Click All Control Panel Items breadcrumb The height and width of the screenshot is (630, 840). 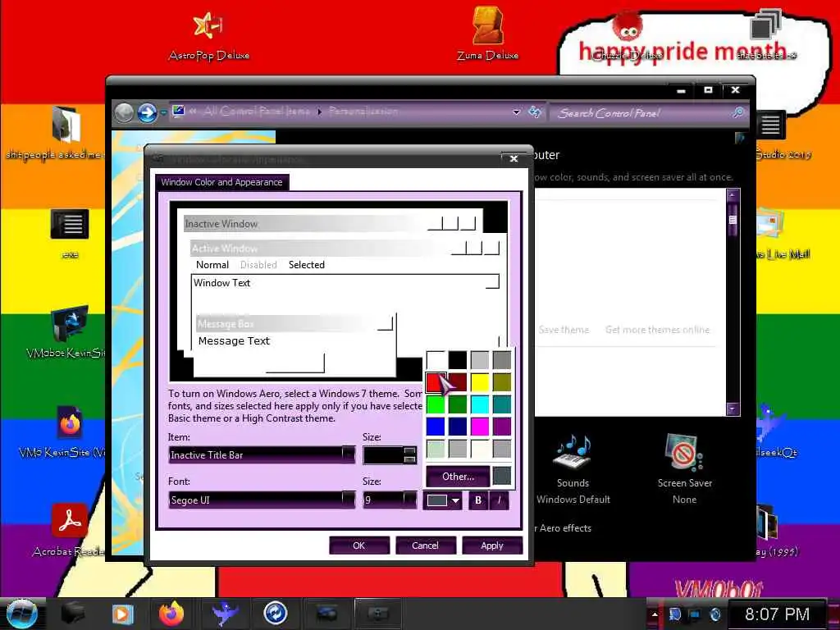(x=257, y=112)
